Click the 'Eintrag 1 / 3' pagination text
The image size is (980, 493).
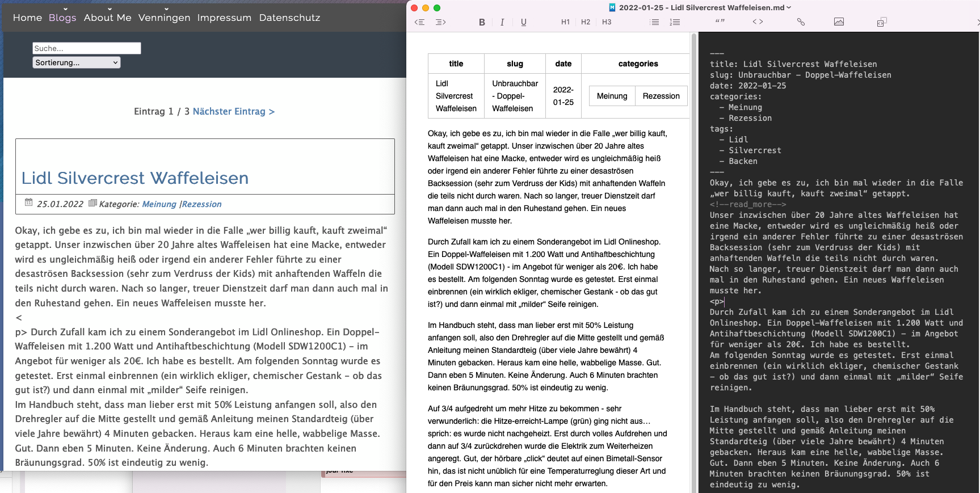[x=162, y=111]
